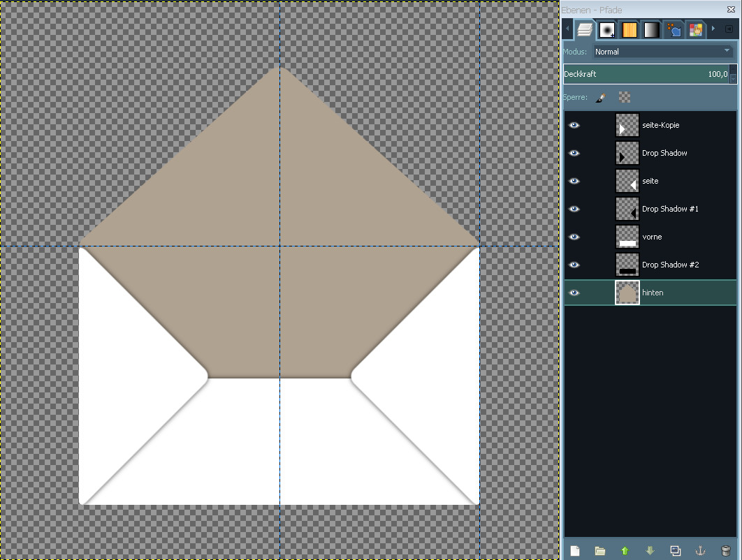Raise the layer with the green up arrow
This screenshot has width=742, height=560.
pyautogui.click(x=625, y=551)
